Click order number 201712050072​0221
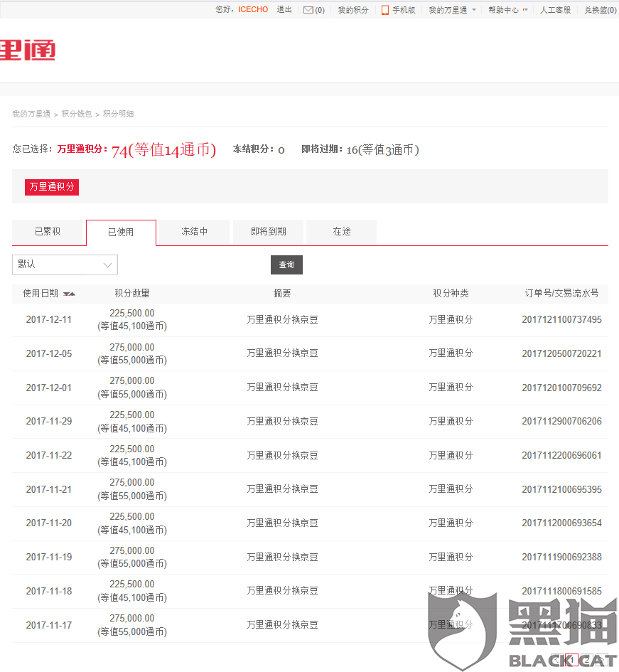The width and height of the screenshot is (619, 672). tap(561, 354)
